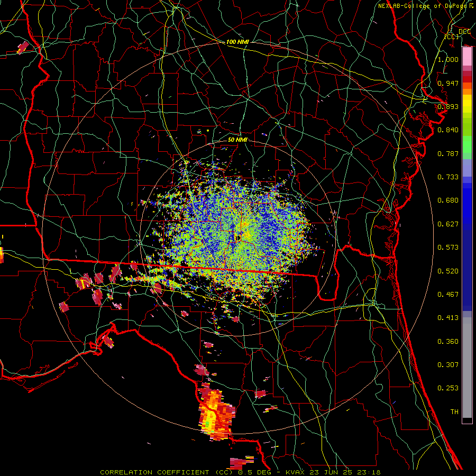Click the 50 NMI range ring label

click(237, 140)
